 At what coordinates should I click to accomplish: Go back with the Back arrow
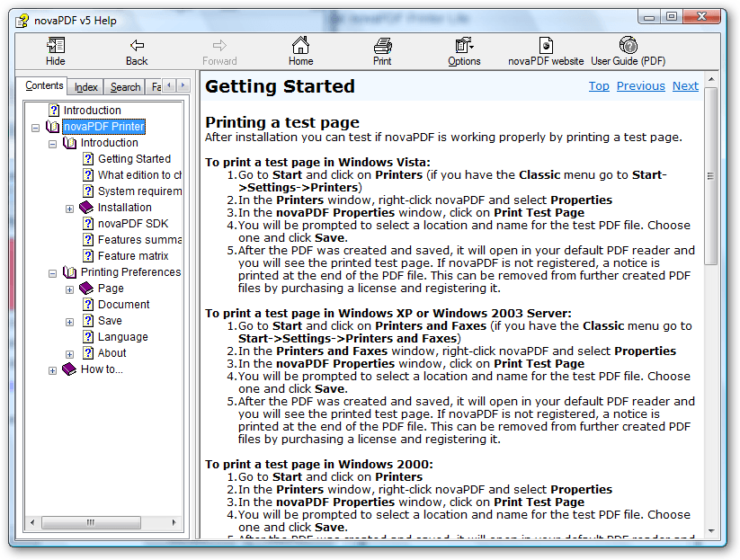click(137, 46)
